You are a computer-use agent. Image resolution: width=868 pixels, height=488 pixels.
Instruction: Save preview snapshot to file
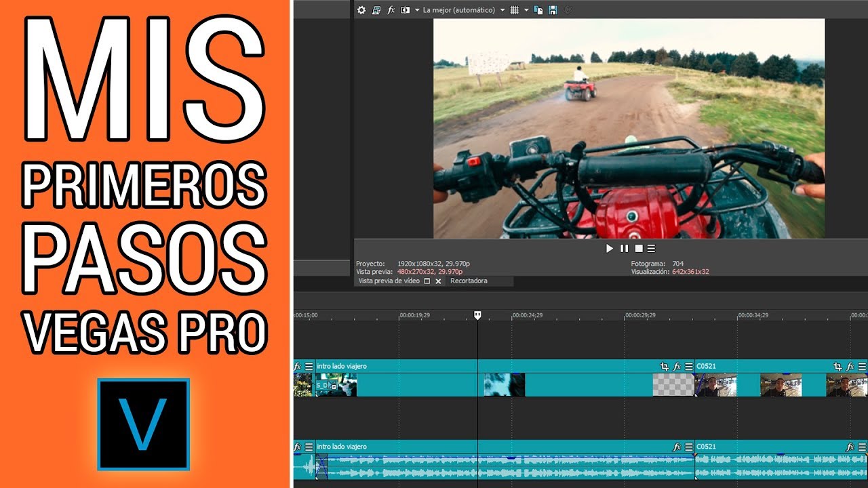[x=553, y=10]
